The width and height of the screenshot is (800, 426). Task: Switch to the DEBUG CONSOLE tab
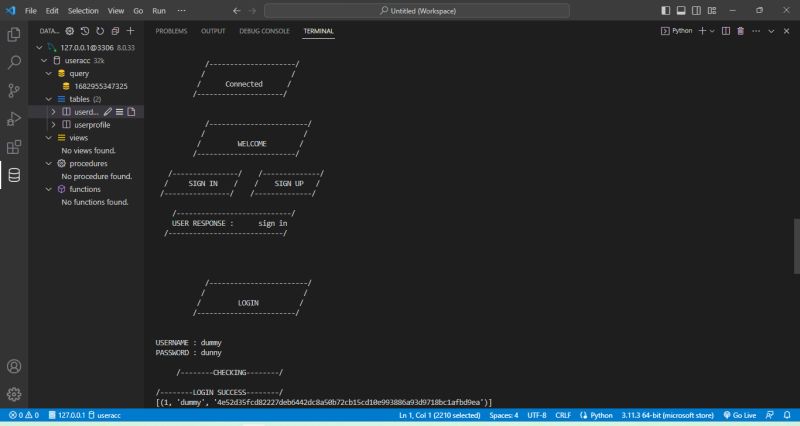click(264, 31)
